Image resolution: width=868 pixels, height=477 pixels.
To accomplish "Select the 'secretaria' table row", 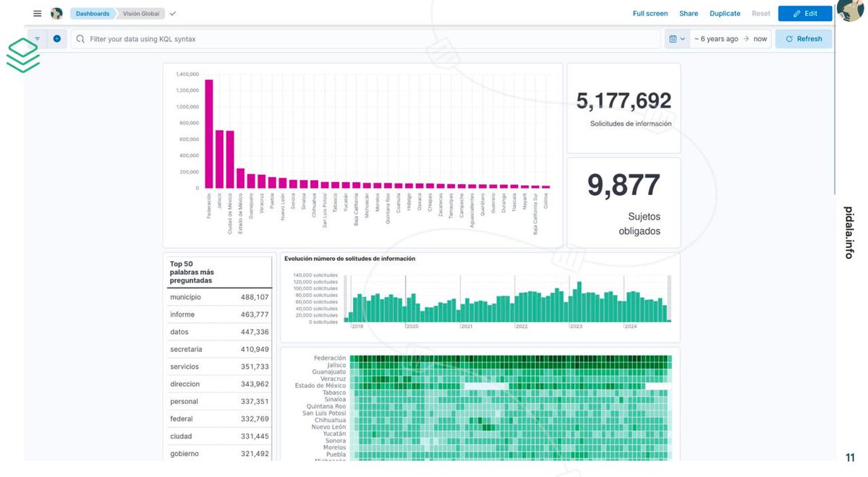I will point(219,349).
